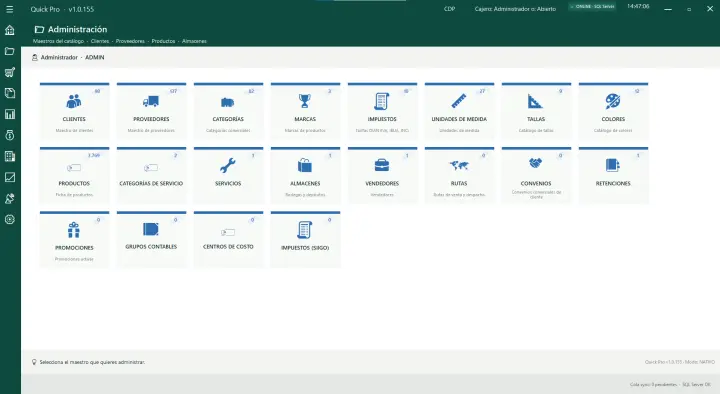Open Proveedores via its truck icon
The width and height of the screenshot is (720, 394).
pyautogui.click(x=151, y=101)
